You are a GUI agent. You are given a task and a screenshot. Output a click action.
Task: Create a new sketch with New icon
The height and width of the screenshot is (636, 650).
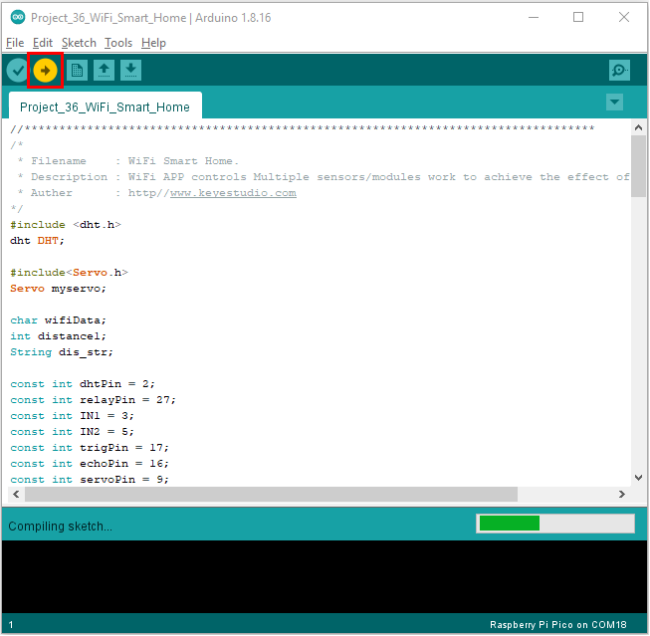77,70
